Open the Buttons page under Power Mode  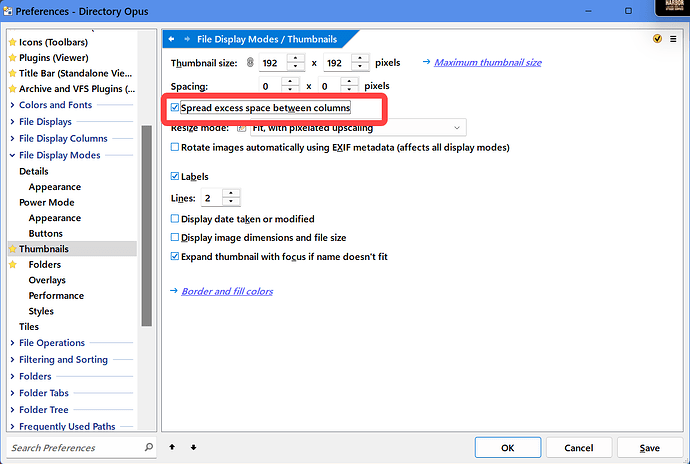pyautogui.click(x=46, y=233)
